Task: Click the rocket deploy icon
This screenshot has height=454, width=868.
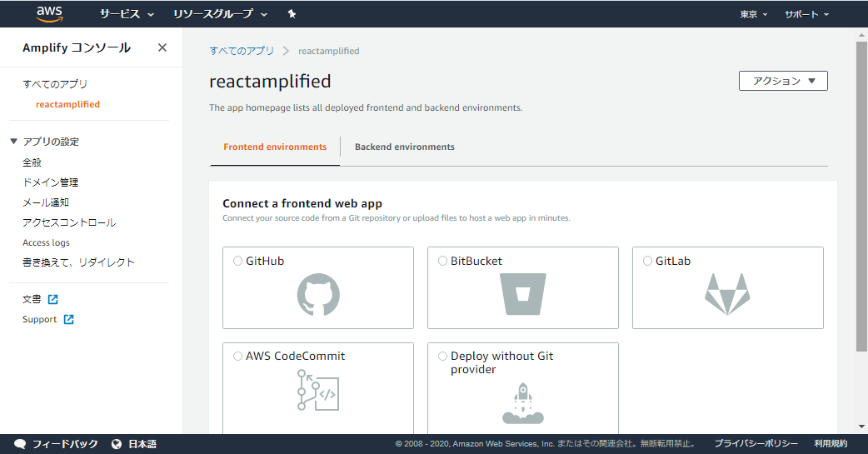Action: [523, 403]
